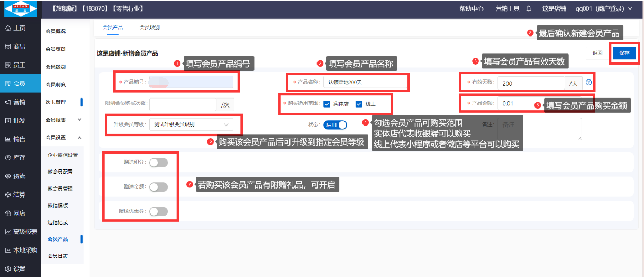Click the notification bell icon

pos(528,9)
